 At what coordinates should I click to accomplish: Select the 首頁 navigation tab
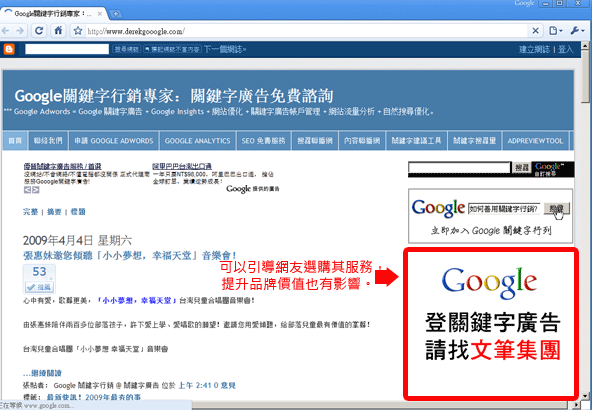point(15,141)
